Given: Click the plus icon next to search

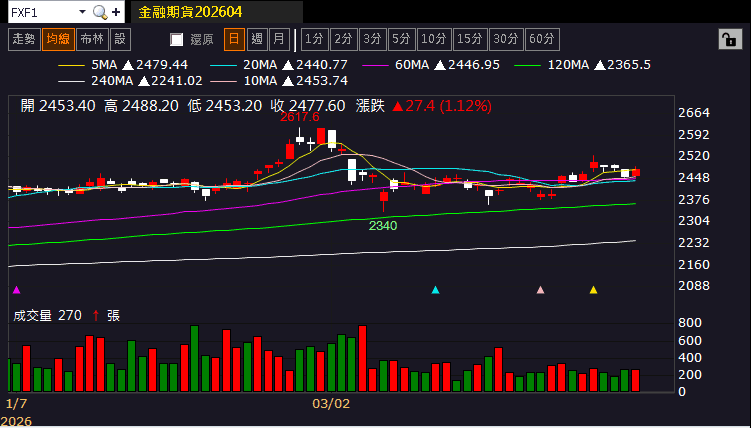Looking at the screenshot, I should pos(117,12).
